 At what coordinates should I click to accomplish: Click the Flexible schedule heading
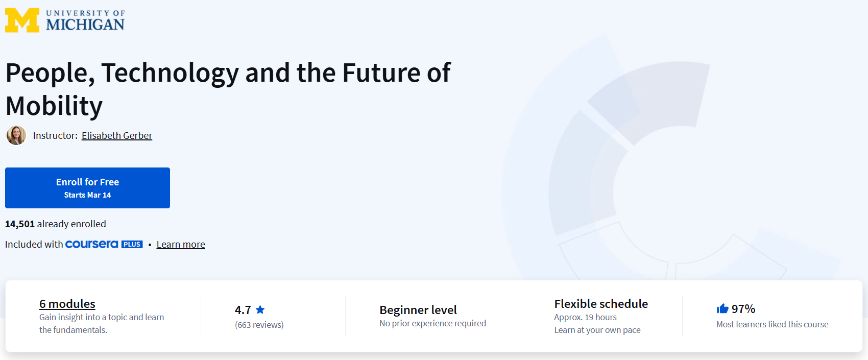click(x=601, y=304)
